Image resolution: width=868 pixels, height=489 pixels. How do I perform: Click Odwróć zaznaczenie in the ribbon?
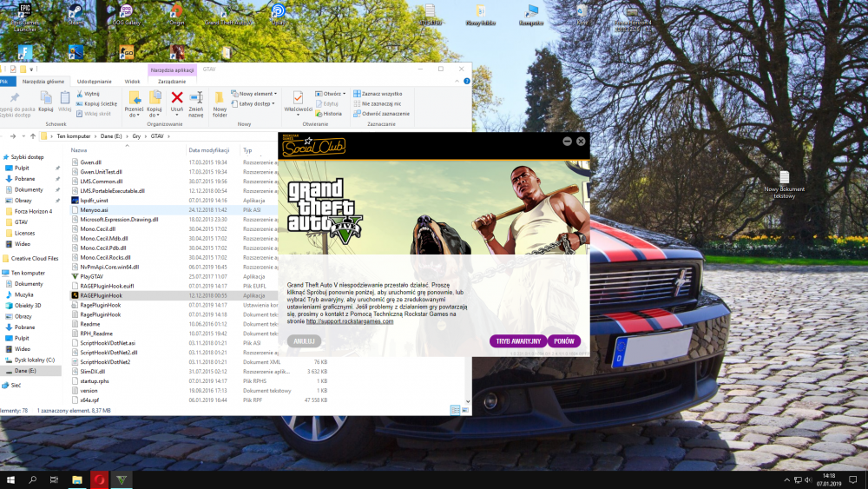(381, 114)
